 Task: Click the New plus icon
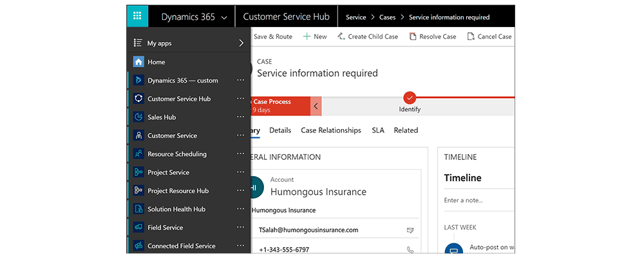[307, 37]
